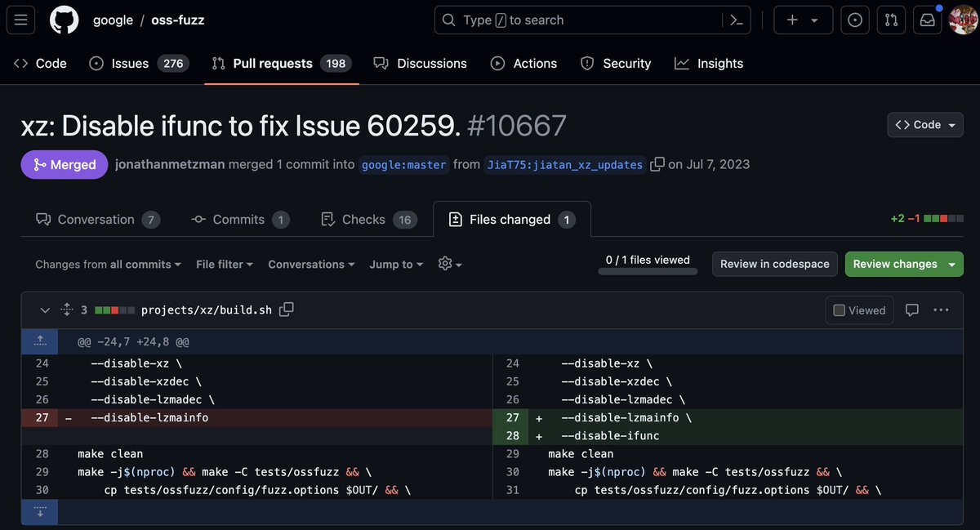This screenshot has height=530, width=980.
Task: Open the google organization link
Action: pos(113,20)
